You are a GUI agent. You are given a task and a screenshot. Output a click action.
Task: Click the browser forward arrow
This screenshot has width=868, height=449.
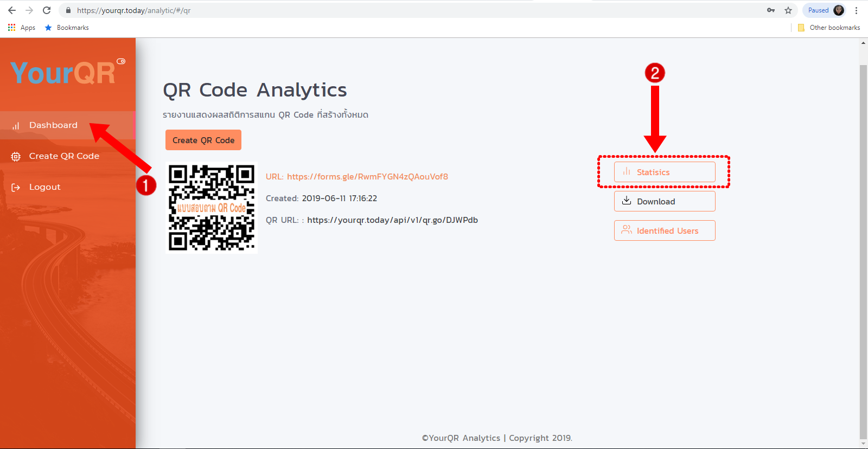(29, 10)
